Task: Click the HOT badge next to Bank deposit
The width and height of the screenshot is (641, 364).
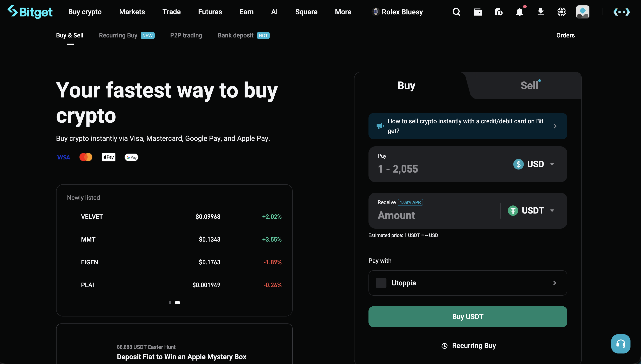Action: point(263,35)
